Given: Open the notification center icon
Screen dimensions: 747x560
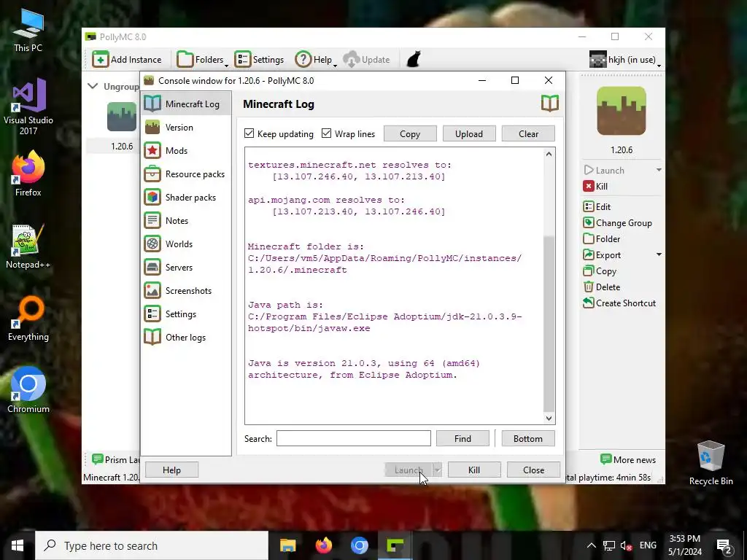Looking at the screenshot, I should [724, 546].
